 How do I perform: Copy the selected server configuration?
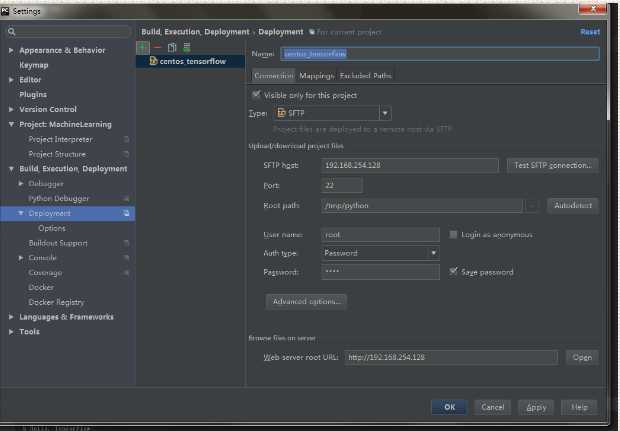tap(172, 47)
